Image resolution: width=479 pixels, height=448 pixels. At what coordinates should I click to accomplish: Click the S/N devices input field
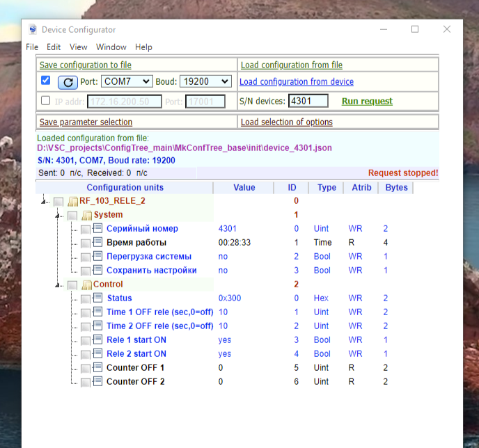click(308, 101)
